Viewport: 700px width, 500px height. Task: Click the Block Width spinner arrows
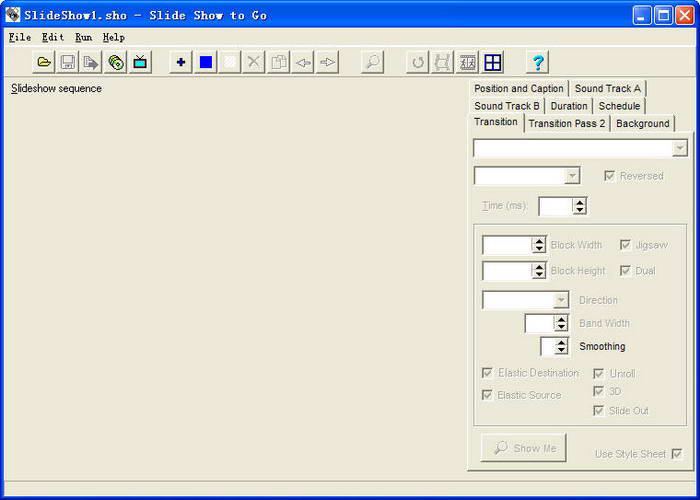pyautogui.click(x=539, y=245)
